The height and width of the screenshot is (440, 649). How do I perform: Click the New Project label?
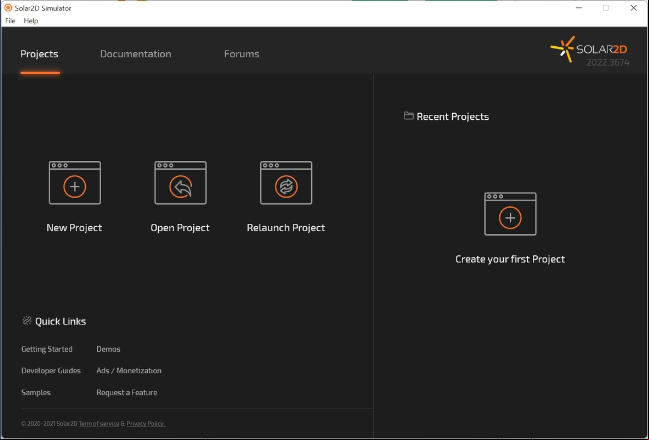[74, 228]
